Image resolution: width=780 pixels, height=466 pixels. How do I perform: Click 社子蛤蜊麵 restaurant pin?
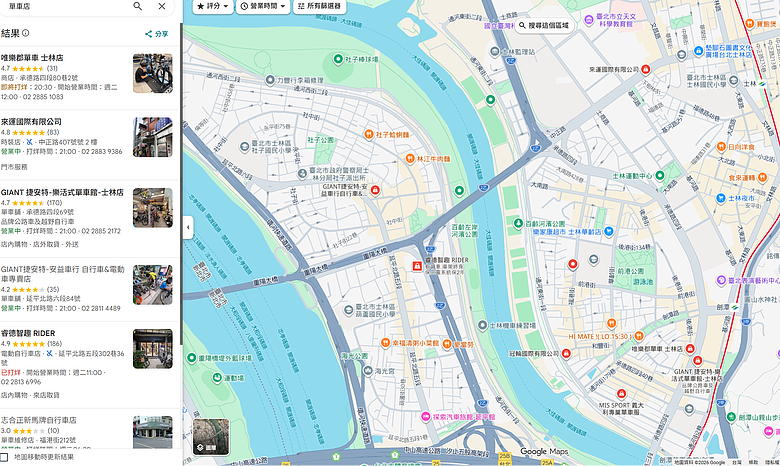(369, 134)
